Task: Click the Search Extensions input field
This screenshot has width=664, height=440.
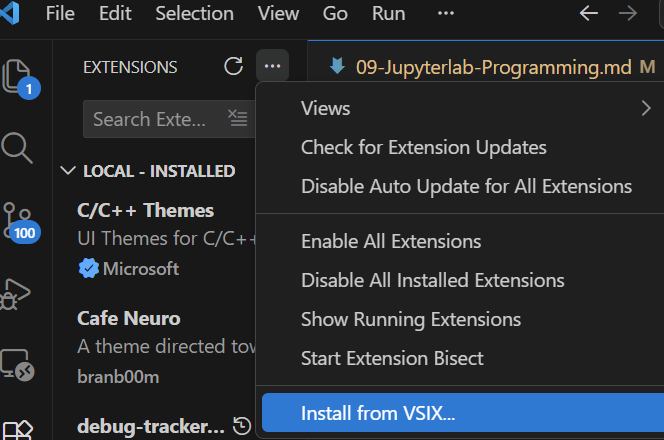Action: click(150, 119)
